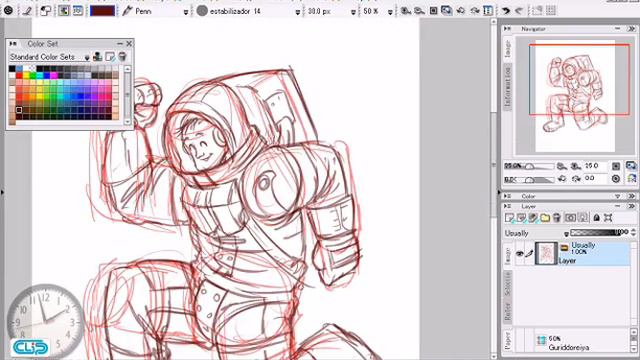Click the dark red current color swatch in toolbar
The width and height of the screenshot is (640, 360).
(x=102, y=11)
